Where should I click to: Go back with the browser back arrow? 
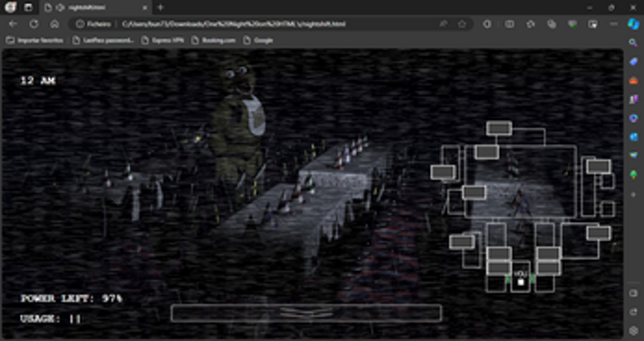pyautogui.click(x=13, y=24)
